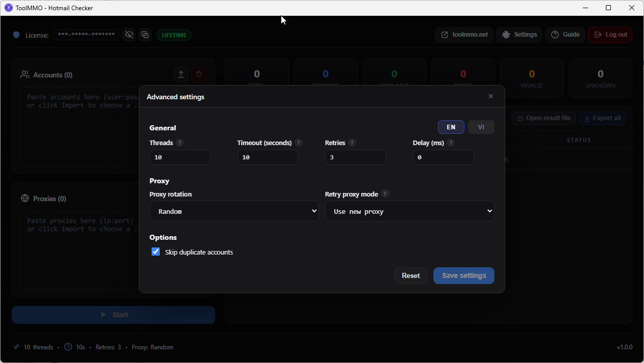The height and width of the screenshot is (363, 644).
Task: Click the Delay help question-mark icon
Action: [x=451, y=143]
